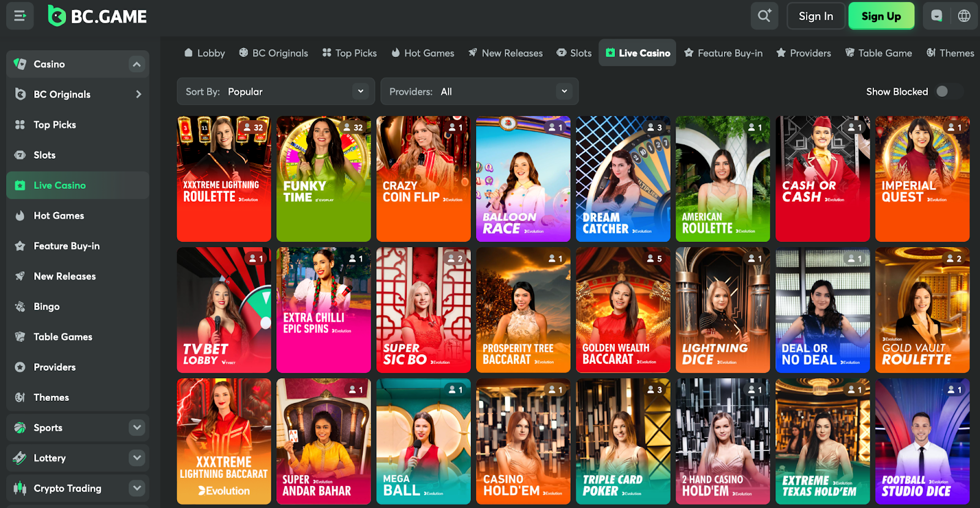Open the Dream Catcher game card
Screen dimensions: 980x508
tap(623, 179)
